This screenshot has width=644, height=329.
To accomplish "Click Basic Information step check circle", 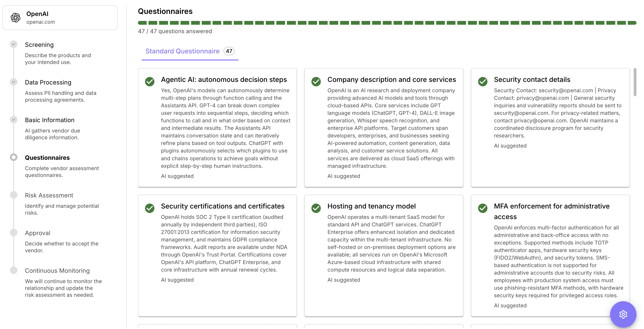I will (14, 120).
